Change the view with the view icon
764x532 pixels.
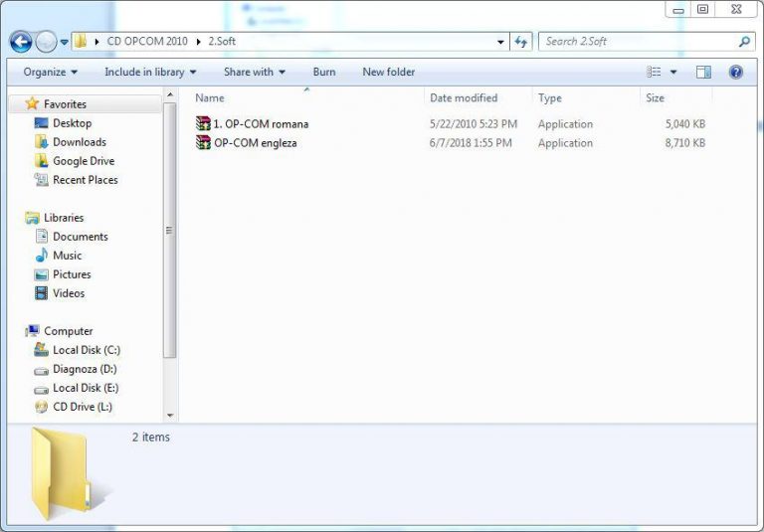(654, 73)
